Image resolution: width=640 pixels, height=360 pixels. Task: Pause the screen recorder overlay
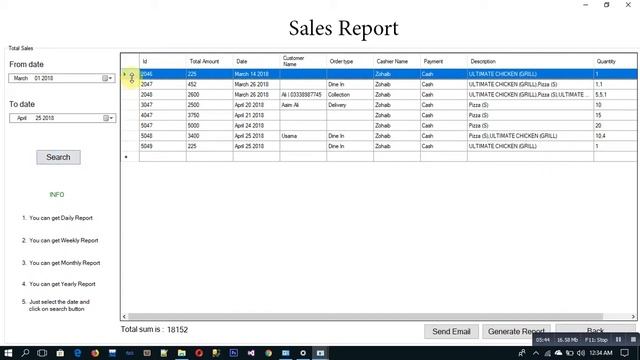pos(618,340)
